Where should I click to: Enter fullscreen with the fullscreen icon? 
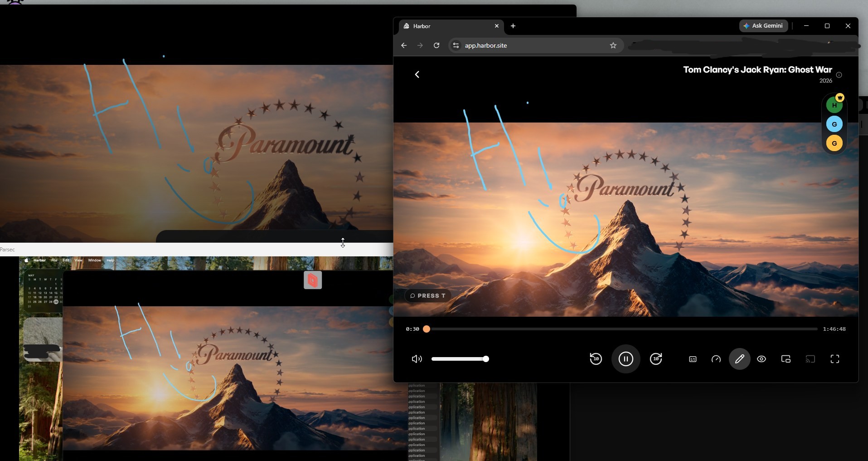835,359
